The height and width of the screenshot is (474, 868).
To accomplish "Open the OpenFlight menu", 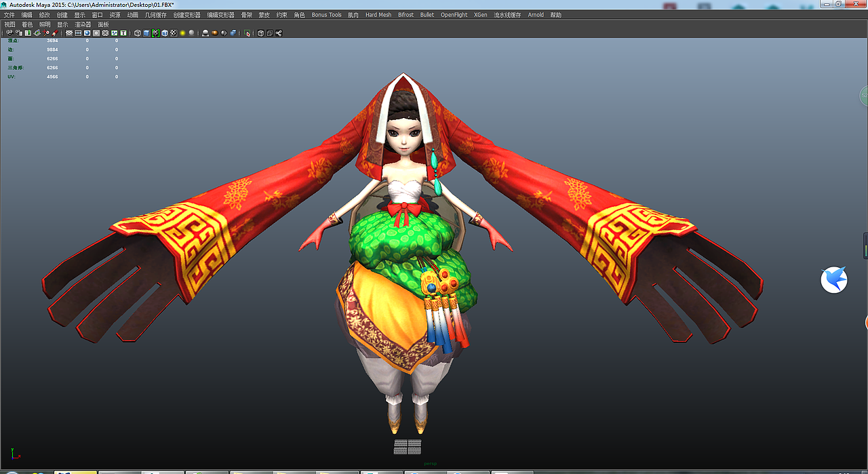I will [x=454, y=15].
